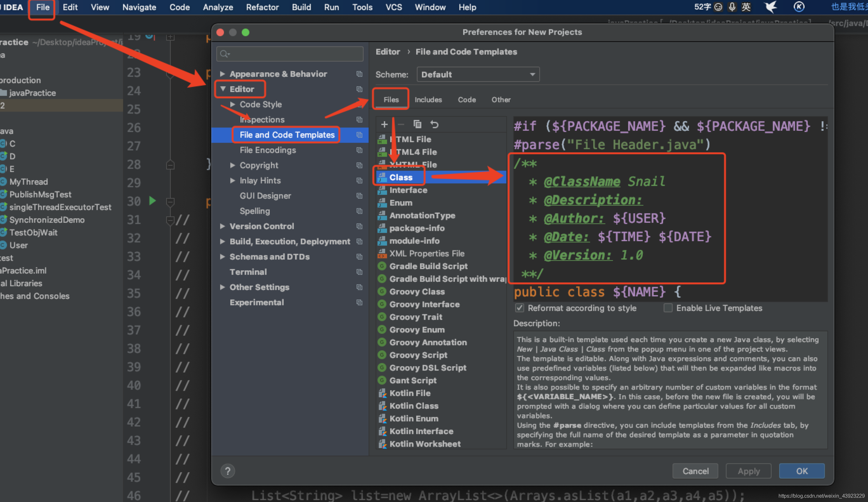Click the add template plus icon
The image size is (868, 502).
385,124
